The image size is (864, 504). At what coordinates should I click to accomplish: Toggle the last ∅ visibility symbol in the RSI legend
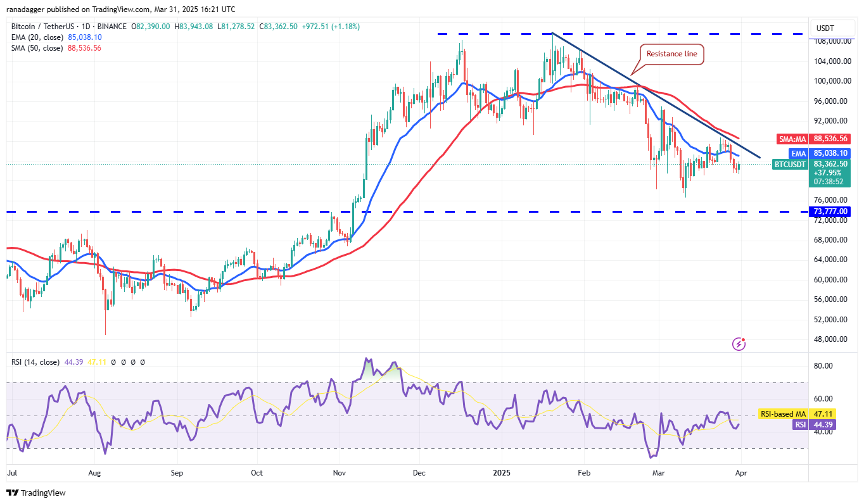pos(143,362)
